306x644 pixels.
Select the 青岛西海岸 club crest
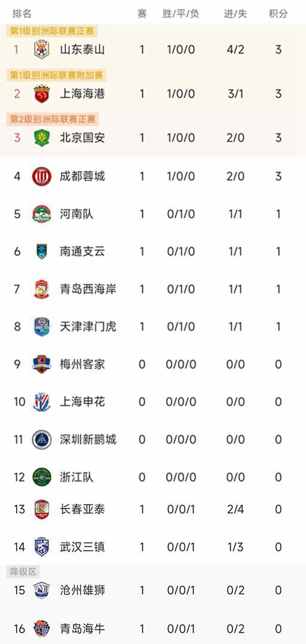[41, 289]
